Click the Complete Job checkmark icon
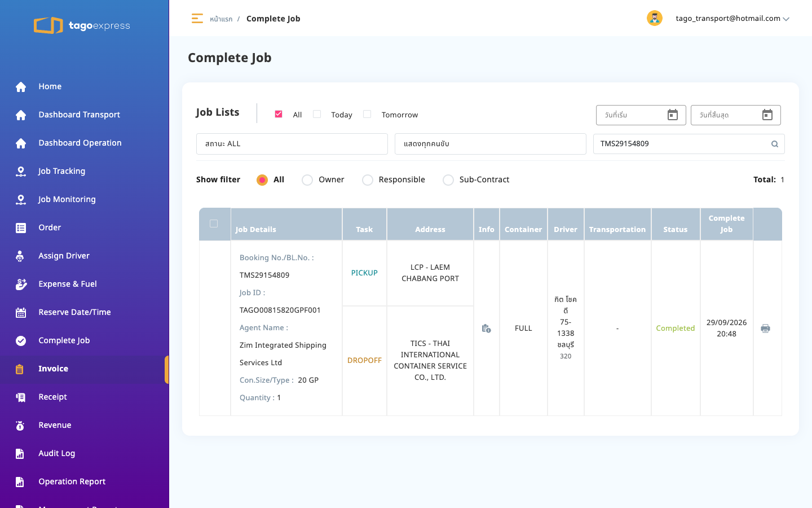This screenshot has height=508, width=812. pos(21,340)
